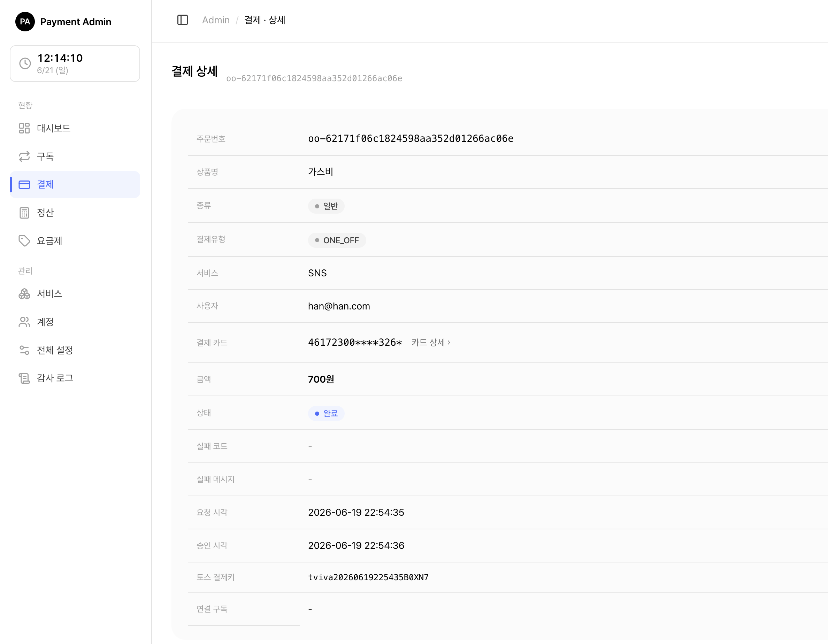The image size is (828, 644).
Task: Toggle the sidebar panel icon
Action: tap(182, 20)
